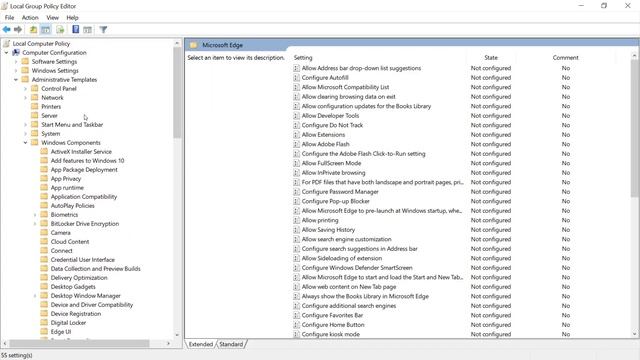This screenshot has height=360, width=640.
Task: Select Configure Windows Defender SmartScreen setting
Action: 357,268
